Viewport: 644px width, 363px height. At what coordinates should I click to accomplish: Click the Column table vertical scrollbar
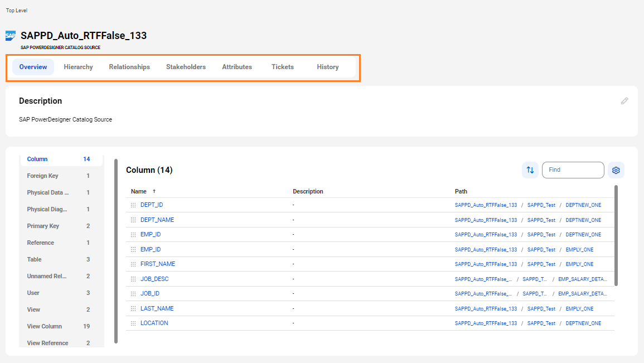click(x=616, y=236)
